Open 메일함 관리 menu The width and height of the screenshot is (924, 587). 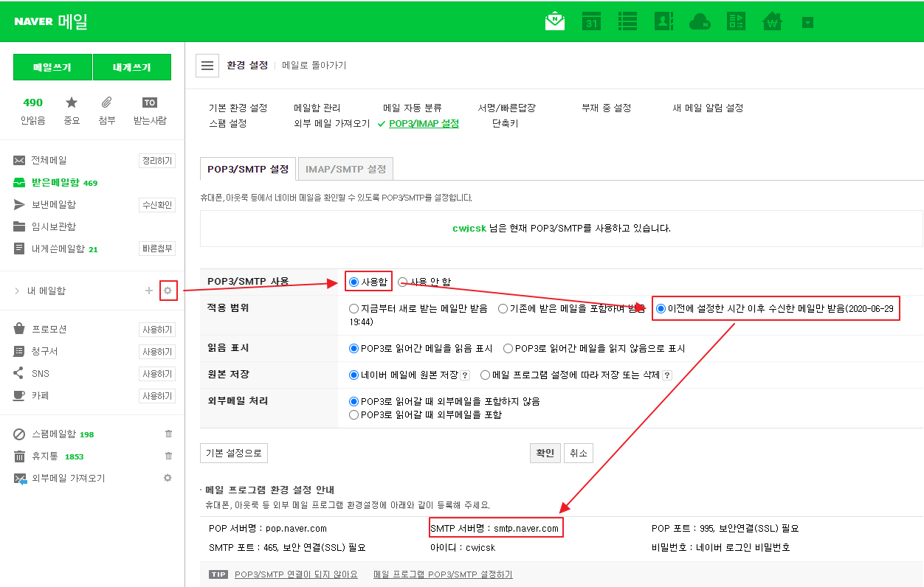pyautogui.click(x=317, y=108)
